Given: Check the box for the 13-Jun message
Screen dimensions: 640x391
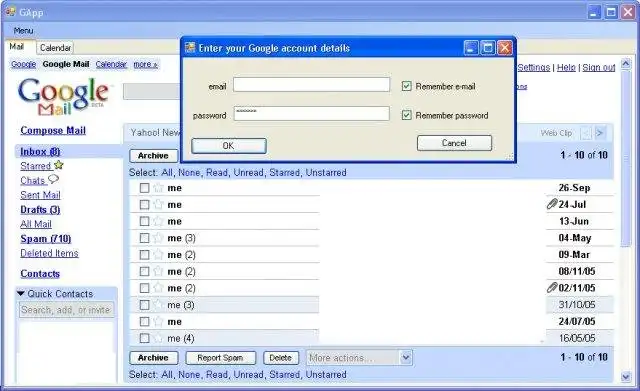Looking at the screenshot, I should point(144,221).
